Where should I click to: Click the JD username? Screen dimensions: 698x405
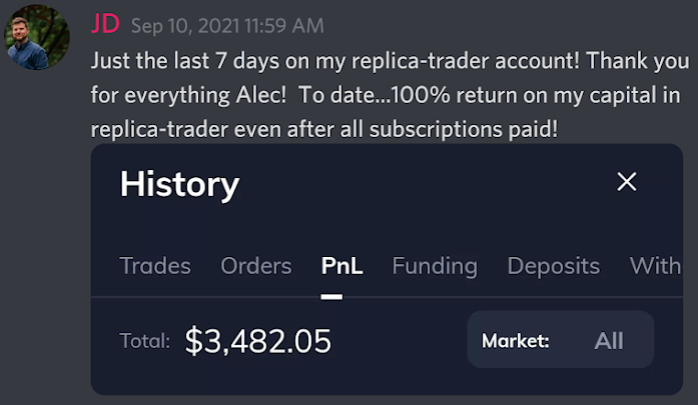pos(106,24)
